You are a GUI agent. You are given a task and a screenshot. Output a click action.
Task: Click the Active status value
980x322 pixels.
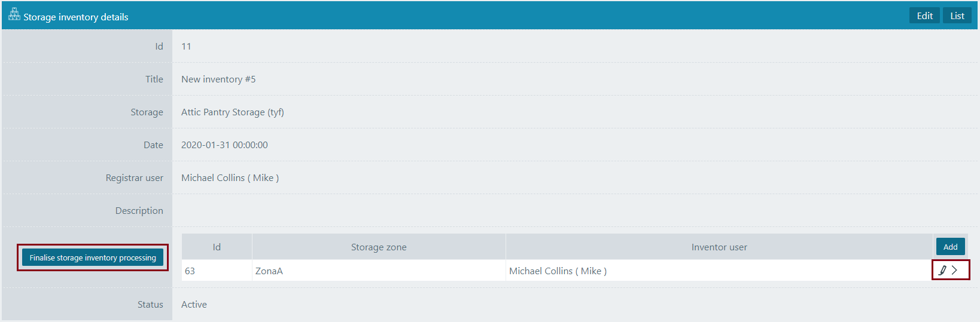coord(194,305)
